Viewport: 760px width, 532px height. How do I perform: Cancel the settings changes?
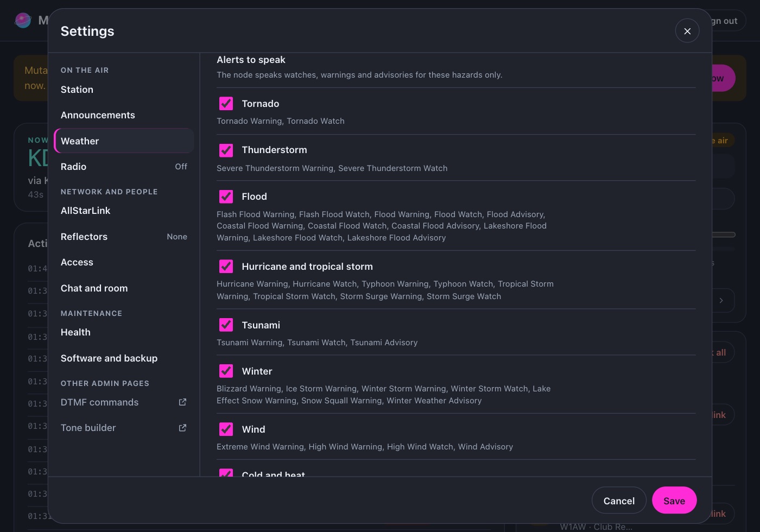click(x=619, y=501)
